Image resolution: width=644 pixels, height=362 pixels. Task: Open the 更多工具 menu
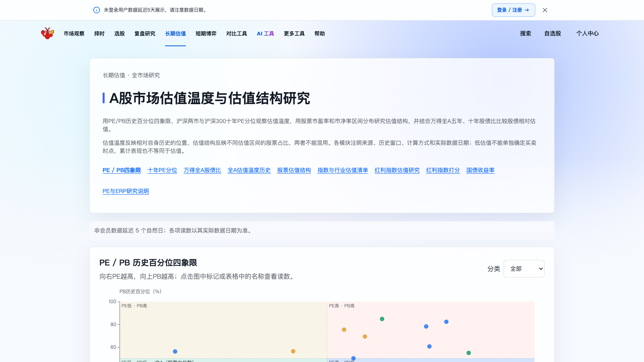tap(294, 34)
